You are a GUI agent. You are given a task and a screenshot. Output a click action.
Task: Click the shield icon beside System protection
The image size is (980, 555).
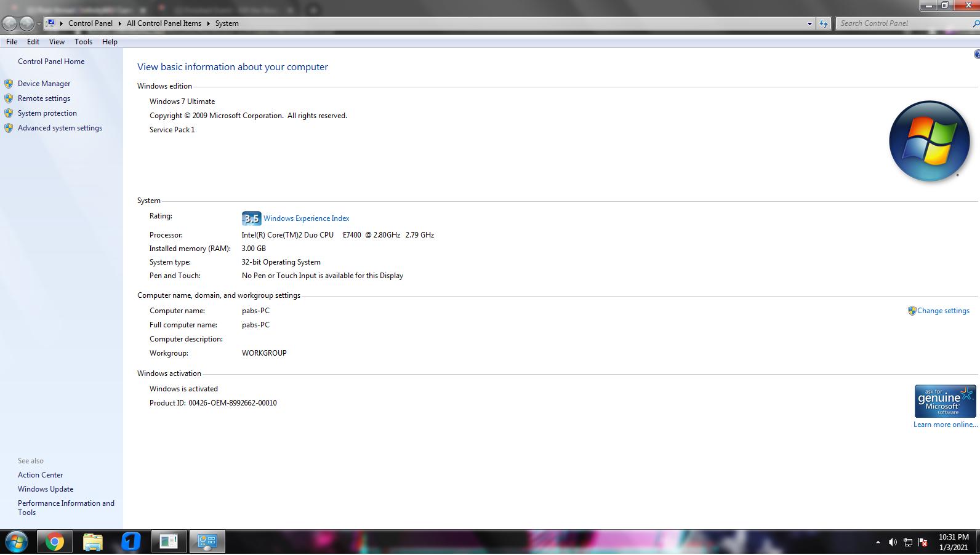(9, 113)
